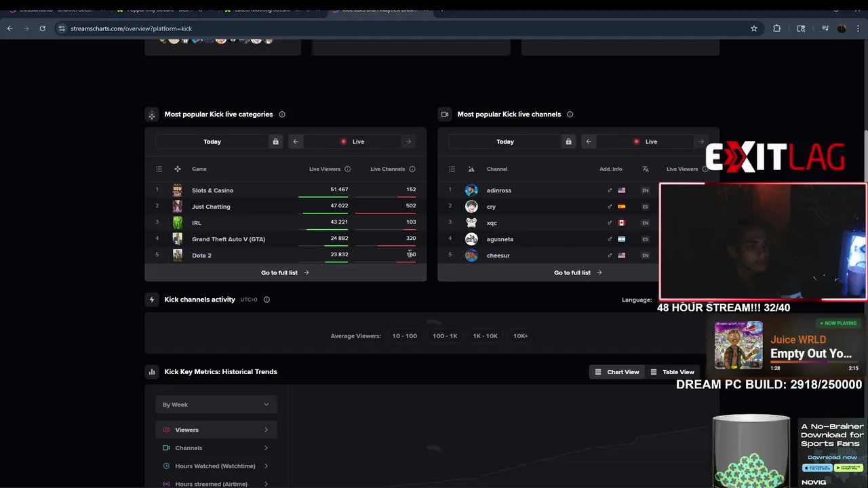Click the 51 467 live viewers value
The height and width of the screenshot is (488, 868).
pyautogui.click(x=339, y=190)
